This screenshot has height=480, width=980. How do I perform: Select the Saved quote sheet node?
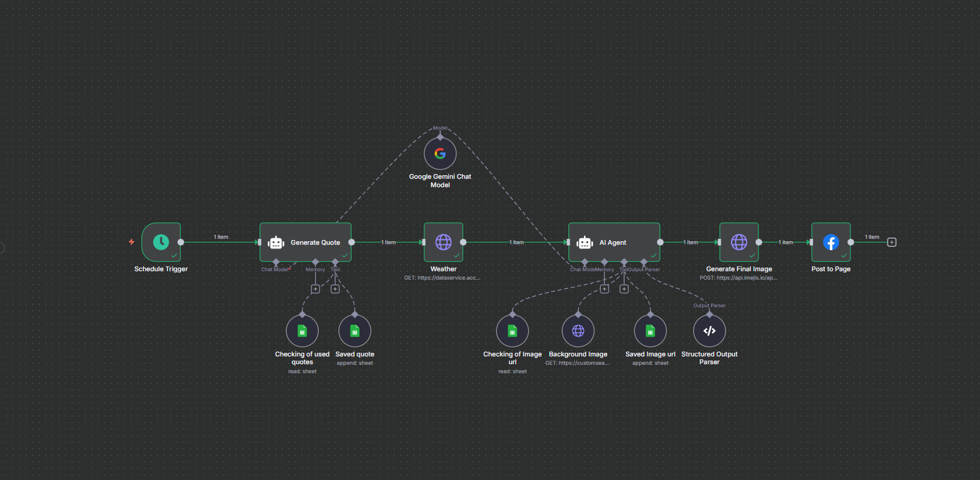tap(355, 331)
